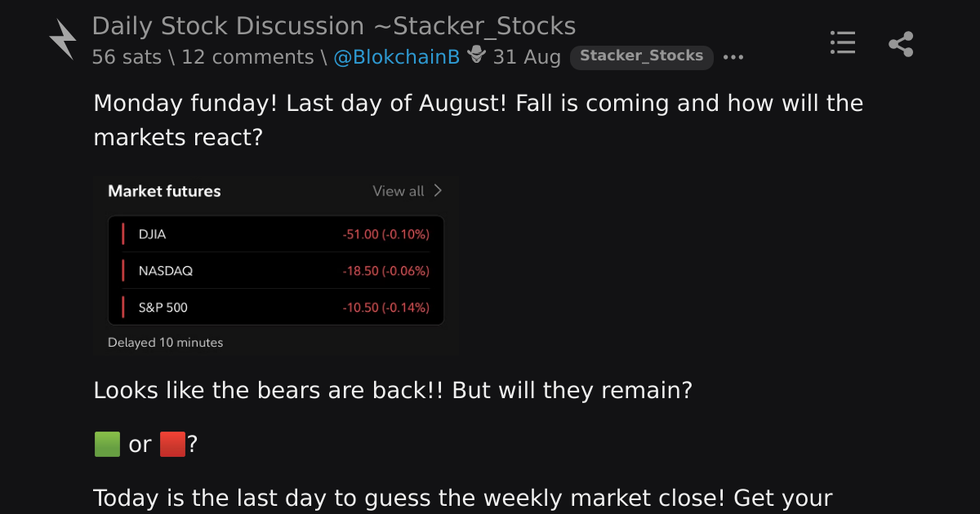Click the red square emoji

[x=172, y=444]
